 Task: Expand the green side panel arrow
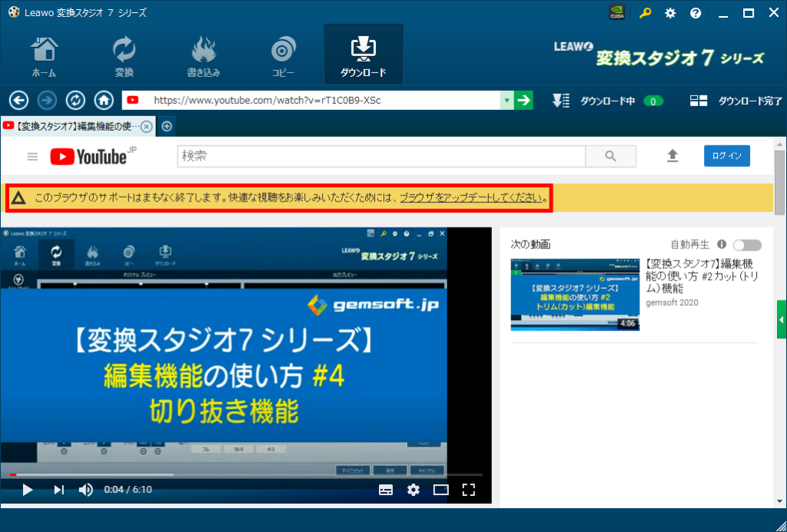coord(782,319)
